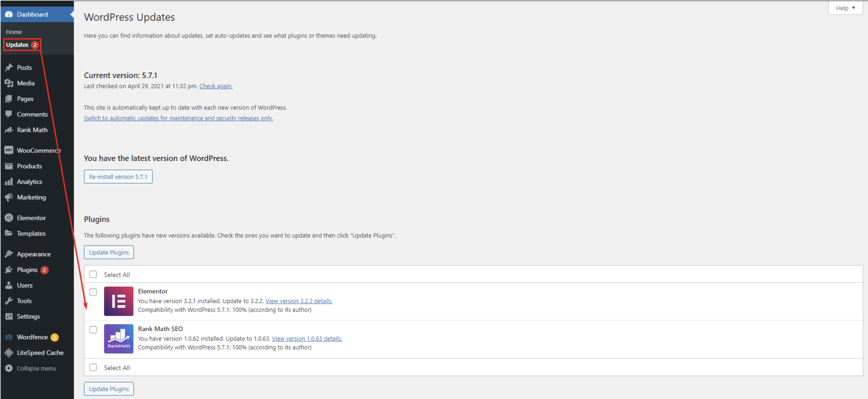Click the top Select All label
The image size is (868, 399).
117,275
